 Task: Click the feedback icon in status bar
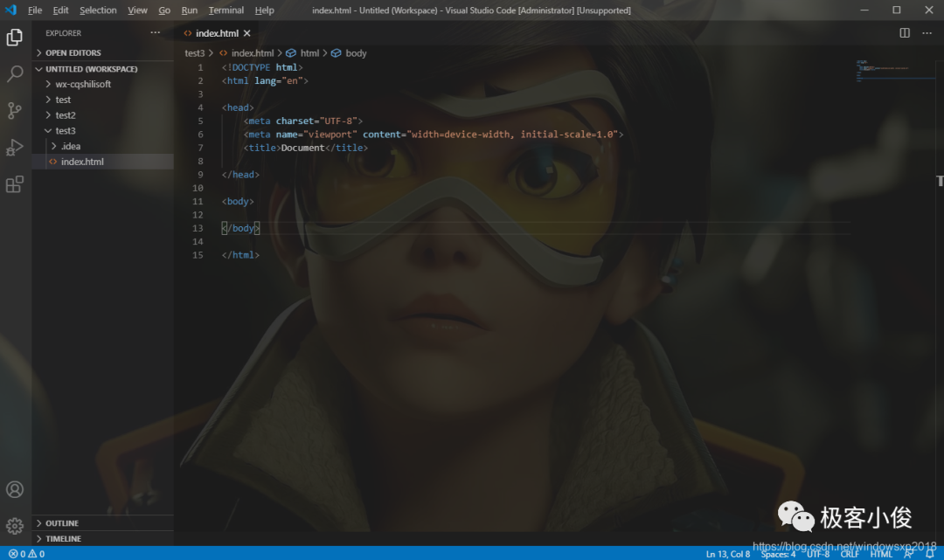tap(909, 553)
